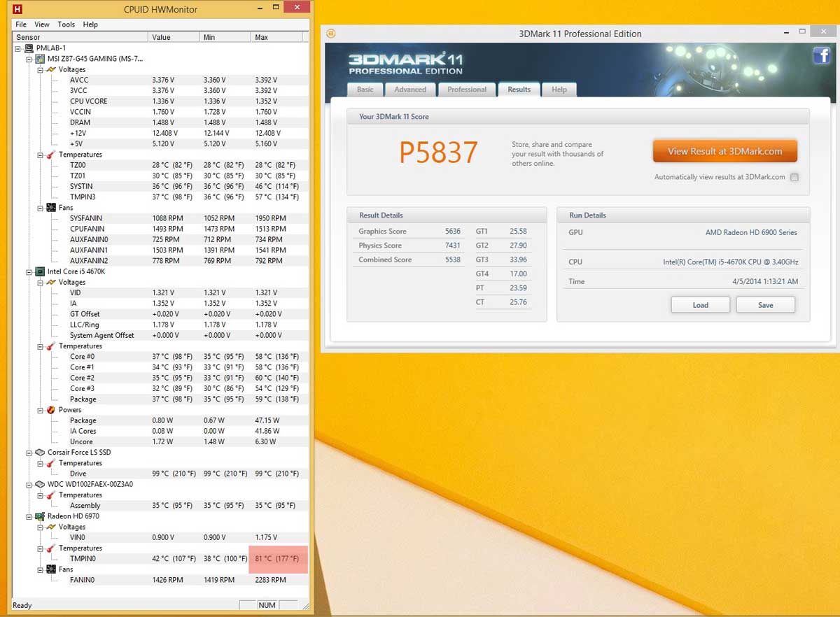840x617 pixels.
Task: Select the Results tab in 3DMark
Action: [x=519, y=90]
